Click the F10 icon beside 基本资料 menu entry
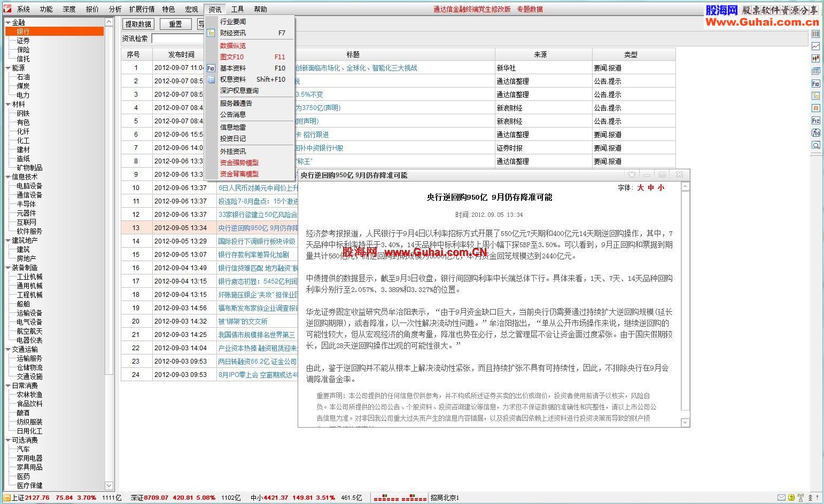 pyautogui.click(x=211, y=68)
